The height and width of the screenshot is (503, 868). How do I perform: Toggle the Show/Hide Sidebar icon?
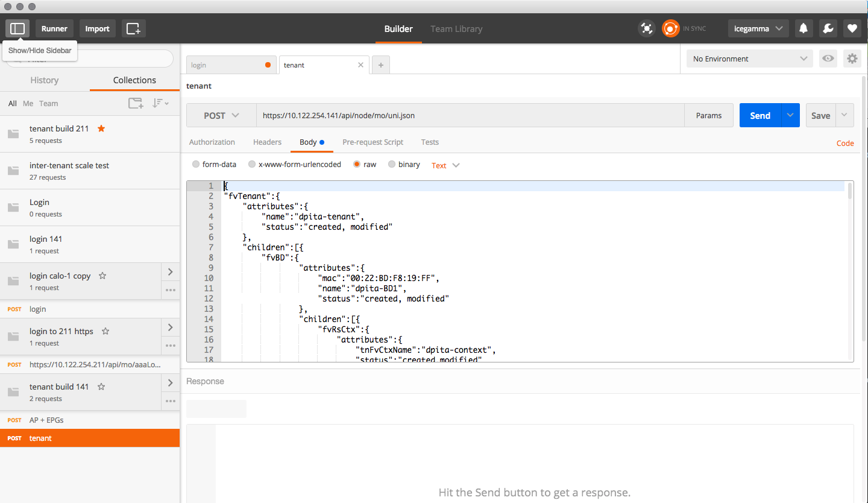(17, 28)
